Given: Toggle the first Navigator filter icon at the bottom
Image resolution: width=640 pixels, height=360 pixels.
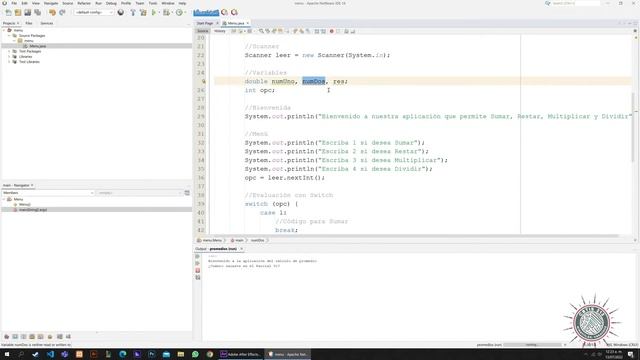Looking at the screenshot, I should point(7,337).
